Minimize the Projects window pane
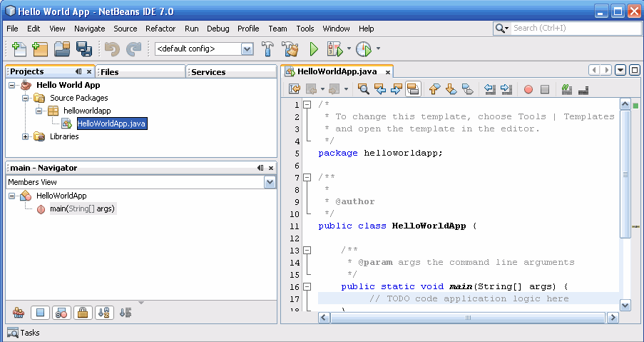Image resolution: width=644 pixels, height=342 pixels. point(79,71)
